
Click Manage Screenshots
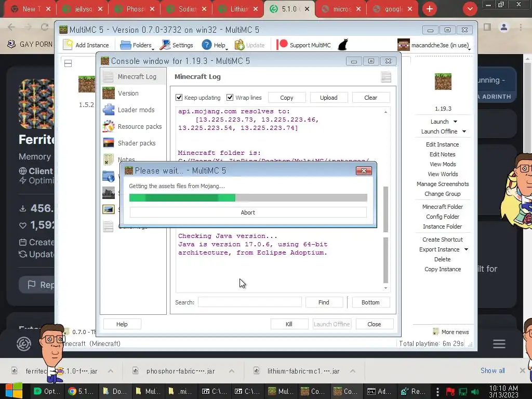[x=443, y=184]
